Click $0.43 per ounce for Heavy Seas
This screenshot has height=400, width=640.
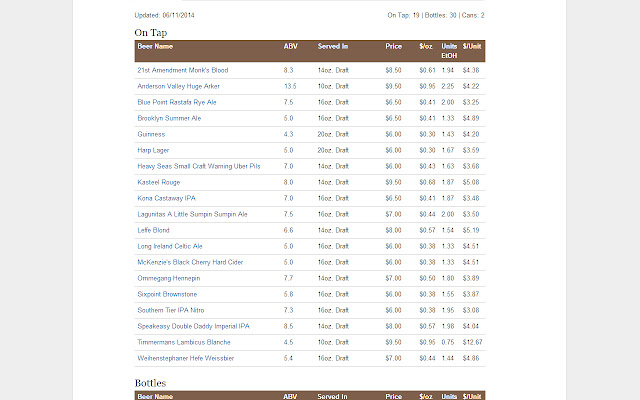coord(427,166)
